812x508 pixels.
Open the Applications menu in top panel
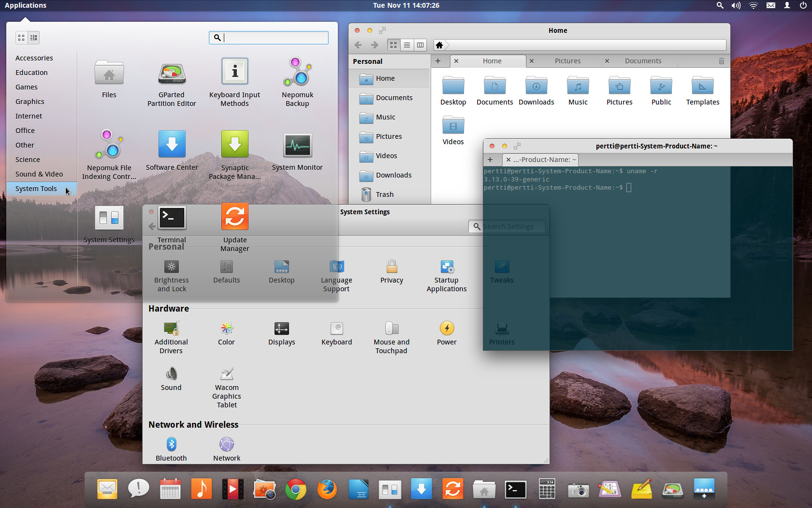[x=26, y=5]
